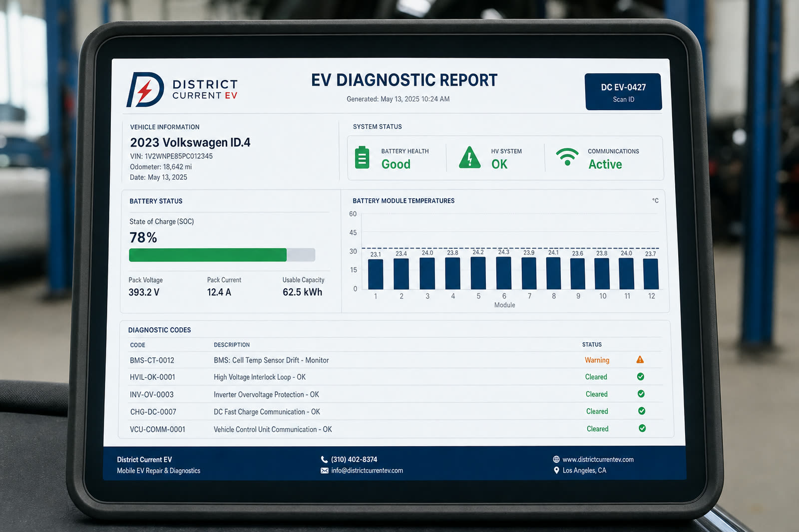799x532 pixels.
Task: Select the HVIL-OK-0001 code cell
Action: (152, 377)
